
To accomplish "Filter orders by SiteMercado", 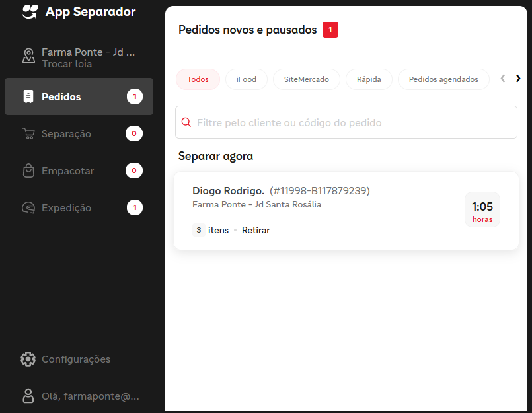I will (306, 79).
